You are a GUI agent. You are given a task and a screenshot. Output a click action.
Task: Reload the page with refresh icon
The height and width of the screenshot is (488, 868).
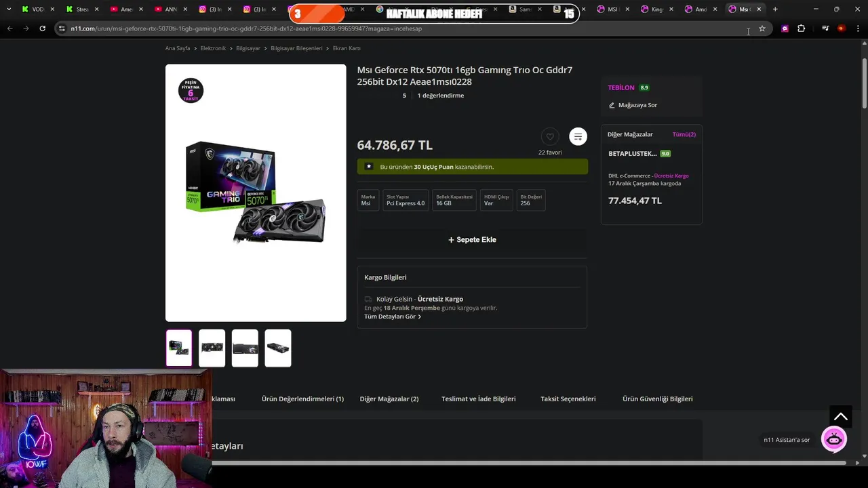[42, 28]
